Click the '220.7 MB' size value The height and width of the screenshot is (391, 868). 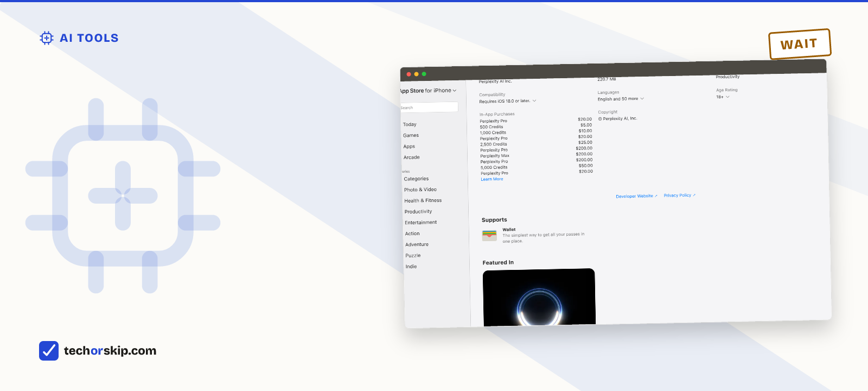click(607, 79)
